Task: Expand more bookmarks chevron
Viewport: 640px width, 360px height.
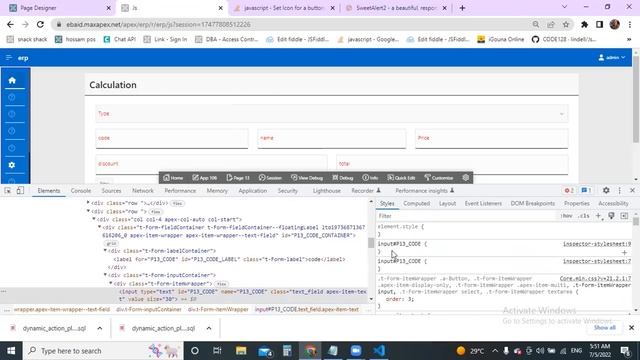Action: [x=629, y=39]
